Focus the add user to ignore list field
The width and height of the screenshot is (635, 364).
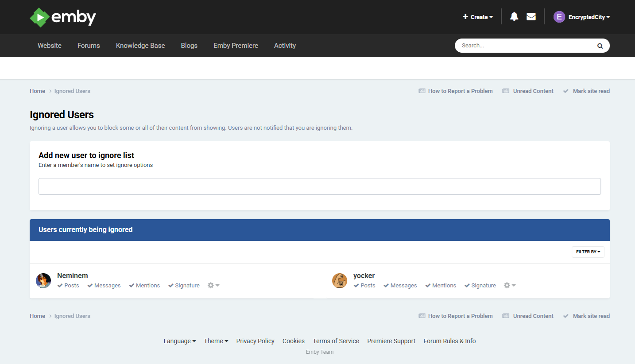[x=320, y=186]
